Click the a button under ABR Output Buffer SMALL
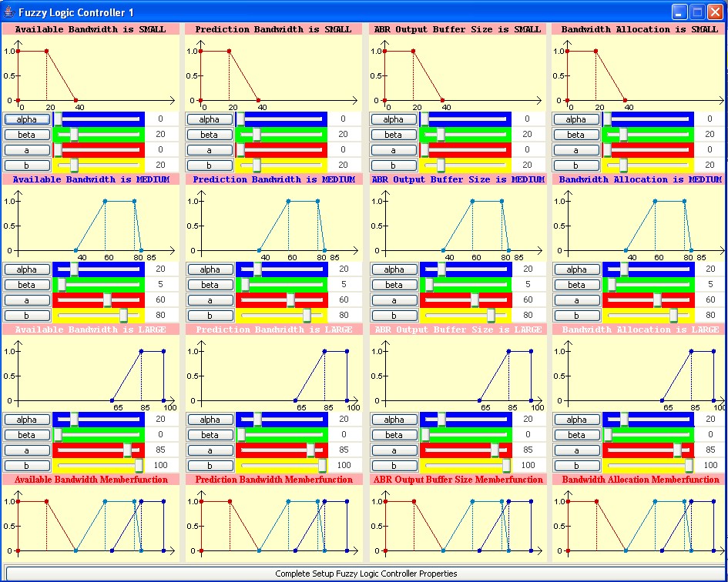Viewport: 728px width, 582px height. [x=393, y=150]
